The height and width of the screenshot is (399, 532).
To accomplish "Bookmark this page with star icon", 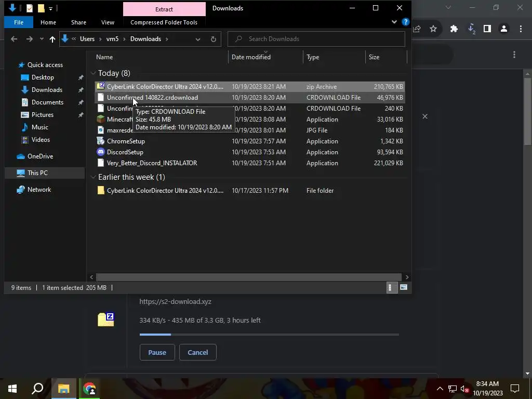I will click(x=433, y=29).
